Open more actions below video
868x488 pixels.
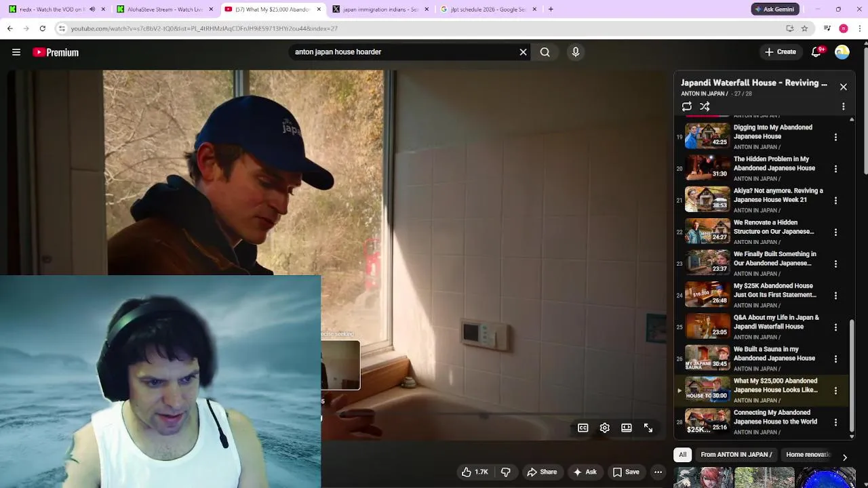[658, 472]
